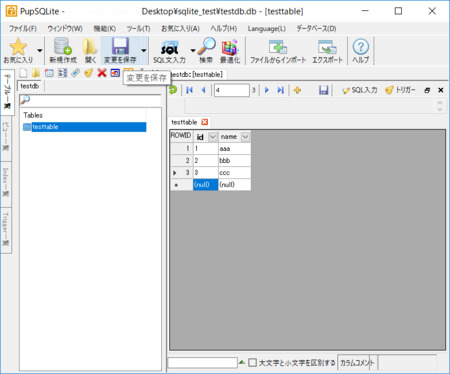Click the SQL入力 button in grid toolbar
The height and width of the screenshot is (374, 450).
[360, 90]
